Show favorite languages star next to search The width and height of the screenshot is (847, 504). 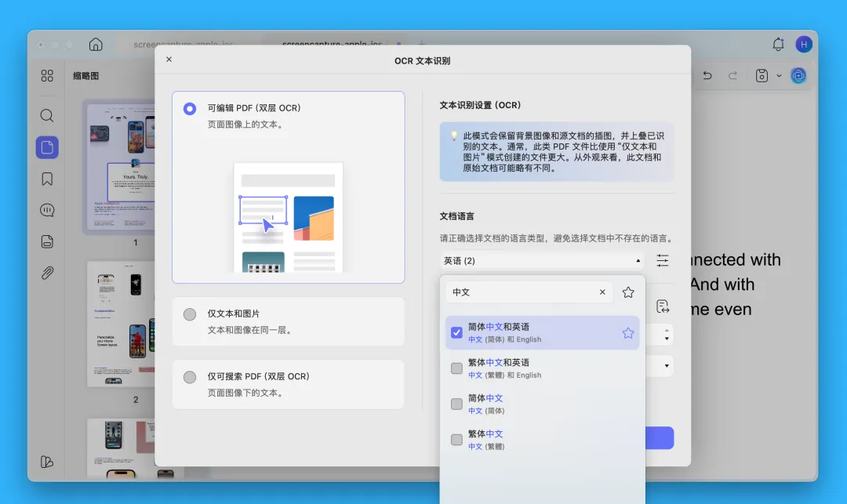point(627,292)
